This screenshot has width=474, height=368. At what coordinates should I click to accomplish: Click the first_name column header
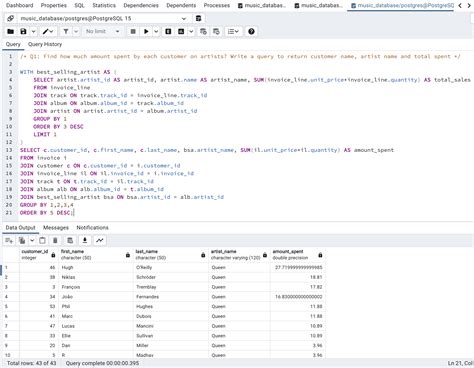pyautogui.click(x=96, y=255)
